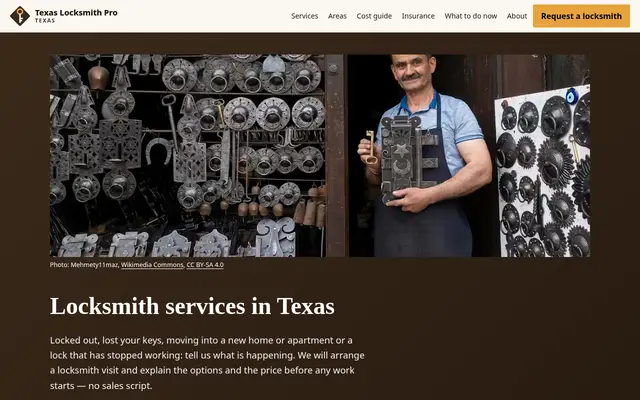The height and width of the screenshot is (400, 640).
Task: Open the Cost guide page
Action: (374, 16)
